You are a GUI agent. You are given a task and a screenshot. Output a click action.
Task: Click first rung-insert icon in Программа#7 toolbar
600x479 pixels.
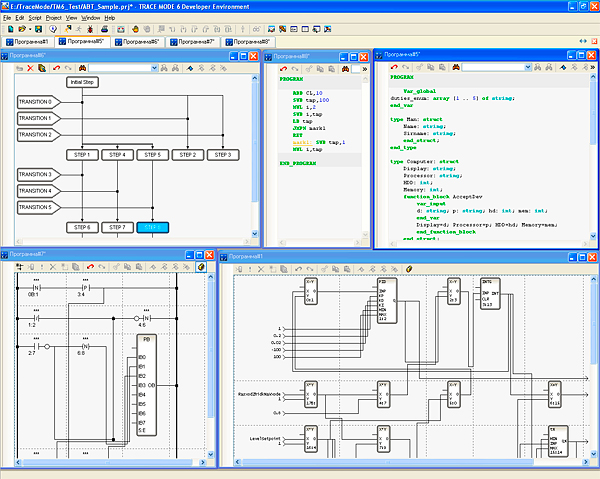pyautogui.click(x=20, y=267)
